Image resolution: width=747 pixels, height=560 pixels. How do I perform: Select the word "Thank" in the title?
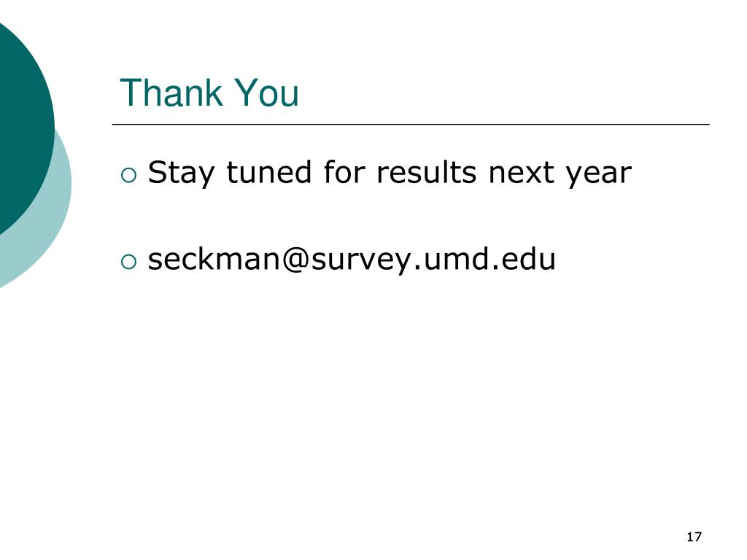171,93
